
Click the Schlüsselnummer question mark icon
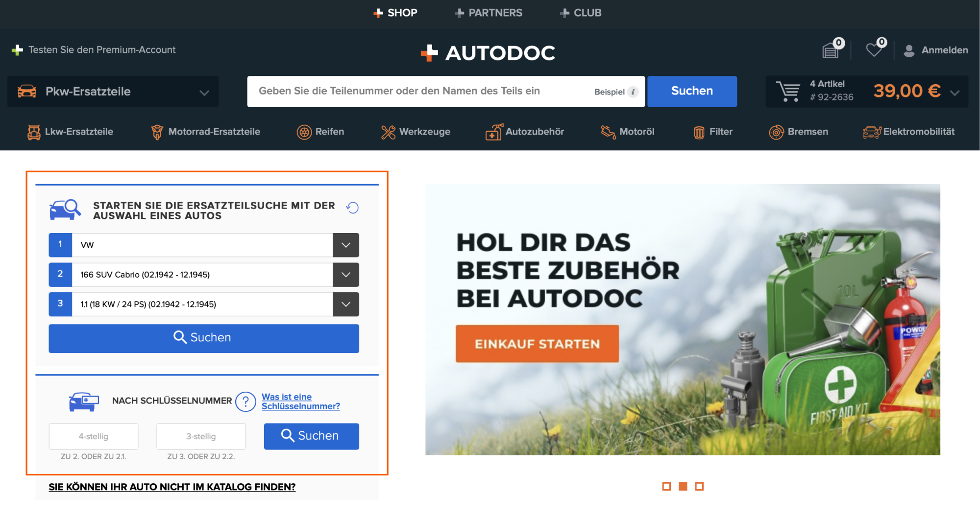(x=245, y=401)
